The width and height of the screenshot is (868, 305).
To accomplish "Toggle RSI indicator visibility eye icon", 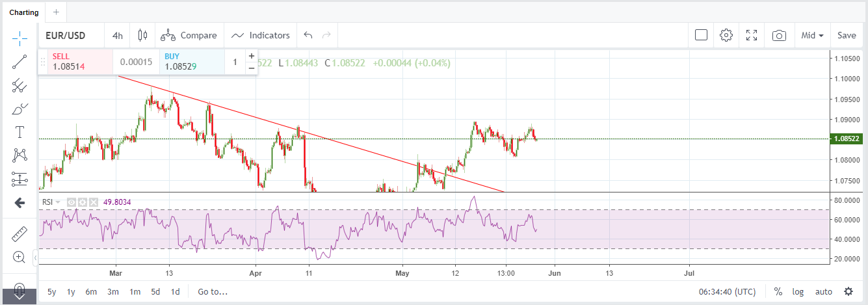I will coord(72,202).
